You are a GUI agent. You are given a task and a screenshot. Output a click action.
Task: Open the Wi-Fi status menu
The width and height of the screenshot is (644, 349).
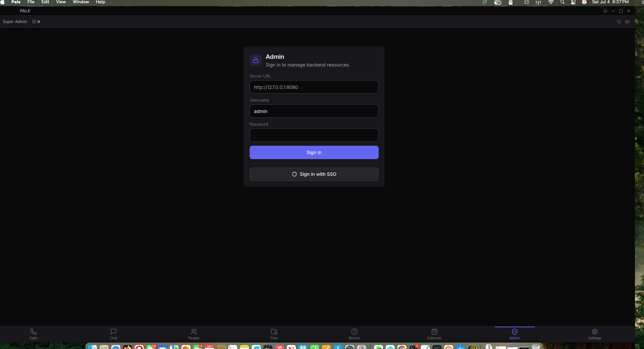click(x=551, y=2)
